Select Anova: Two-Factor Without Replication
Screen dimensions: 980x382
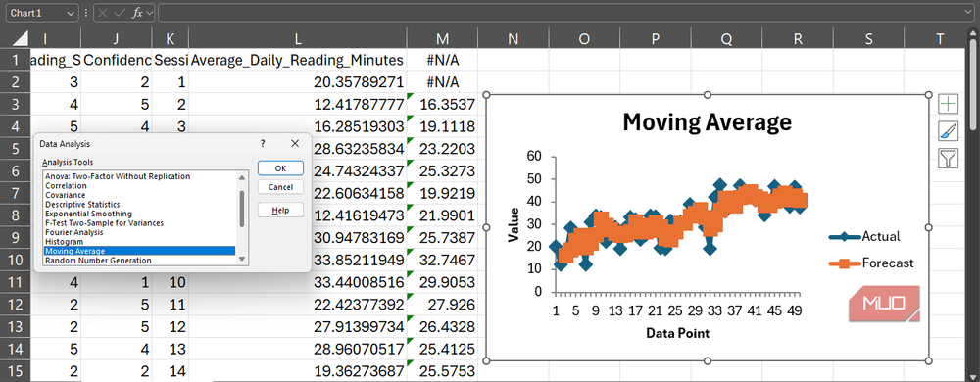[118, 176]
